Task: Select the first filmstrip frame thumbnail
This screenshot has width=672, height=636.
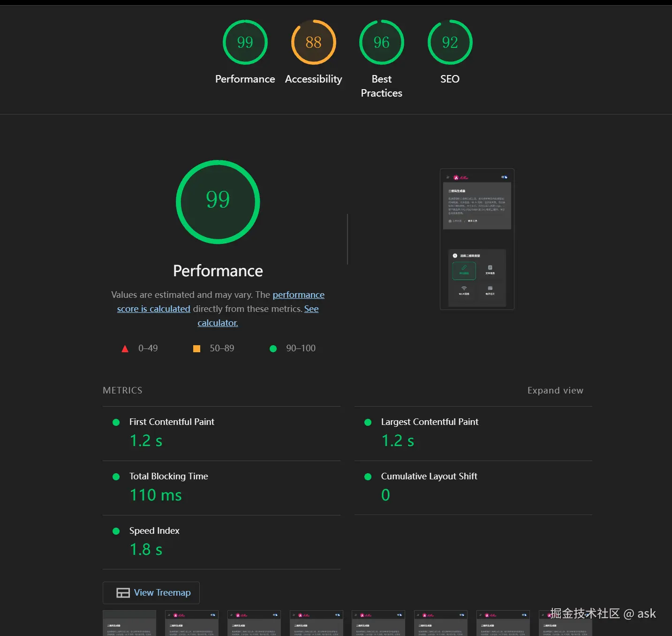Action: (x=129, y=623)
